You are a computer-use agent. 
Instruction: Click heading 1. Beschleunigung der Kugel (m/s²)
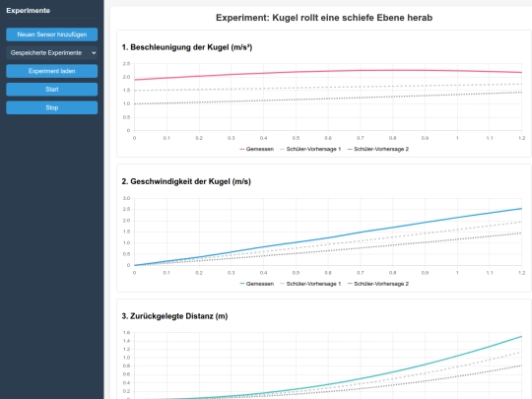point(187,47)
